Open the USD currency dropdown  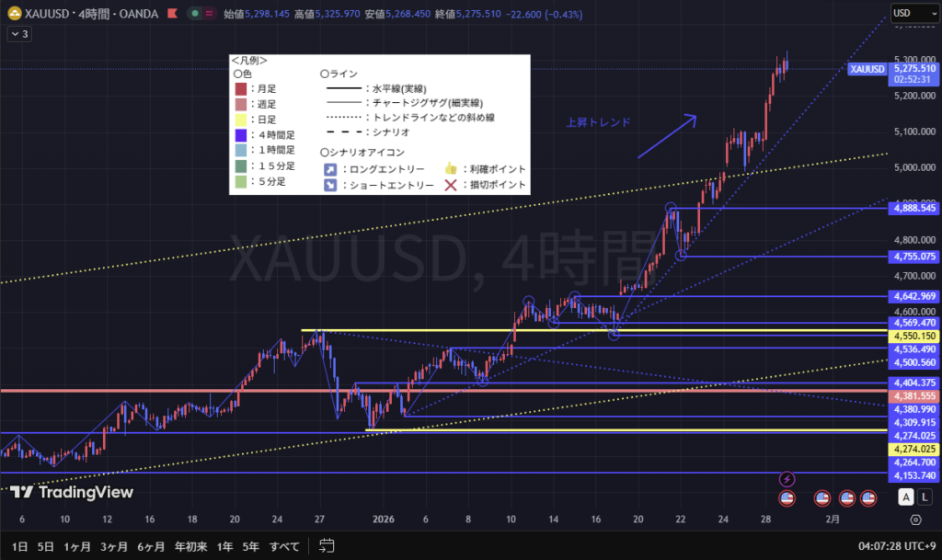pyautogui.click(x=913, y=14)
